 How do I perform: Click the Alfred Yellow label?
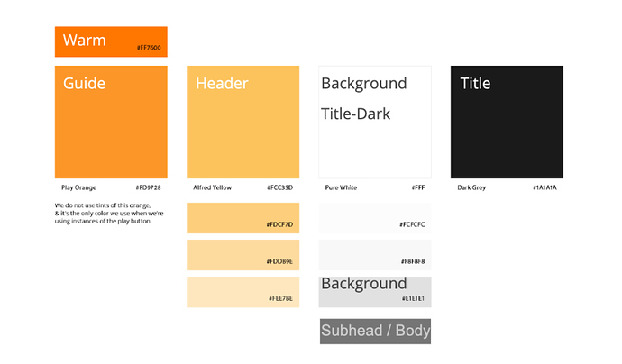tap(212, 187)
